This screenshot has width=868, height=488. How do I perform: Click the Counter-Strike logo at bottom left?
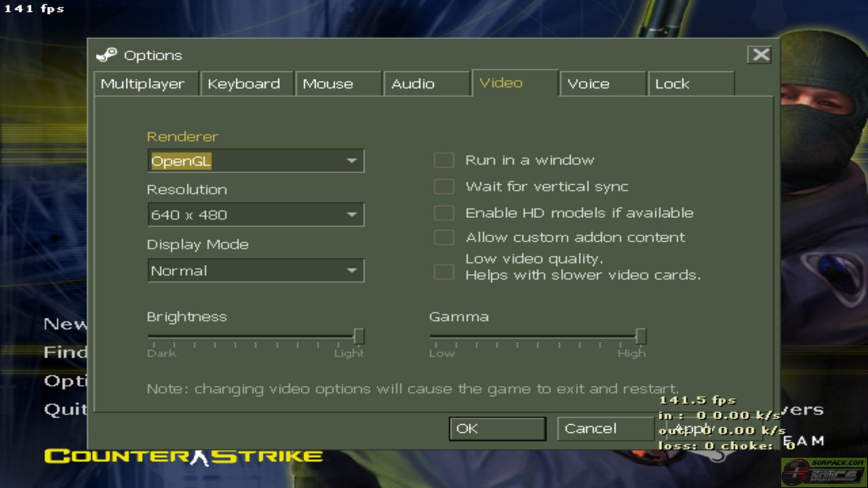[184, 456]
